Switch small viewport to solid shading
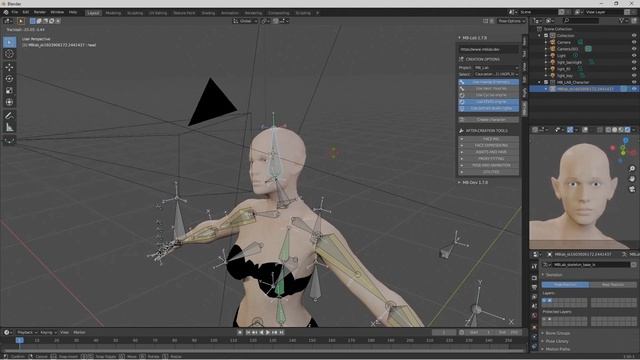Viewport: 640px width, 360px height. [614, 130]
